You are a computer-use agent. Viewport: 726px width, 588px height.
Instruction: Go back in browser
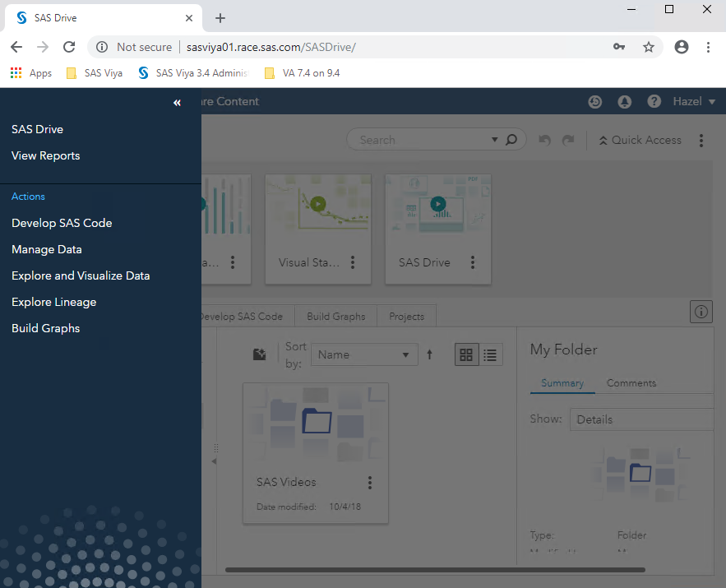coord(16,47)
